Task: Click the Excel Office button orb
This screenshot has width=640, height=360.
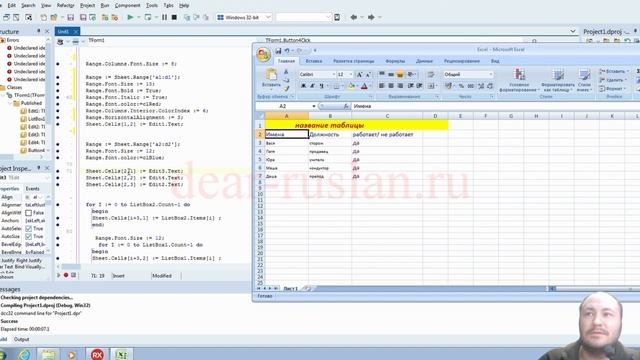Action: click(264, 54)
